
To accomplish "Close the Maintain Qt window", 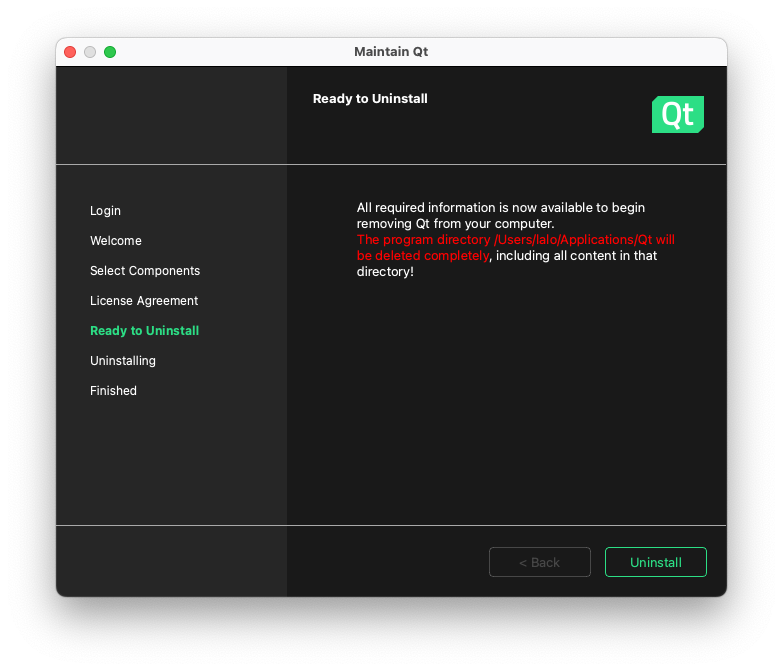I will tap(70, 52).
